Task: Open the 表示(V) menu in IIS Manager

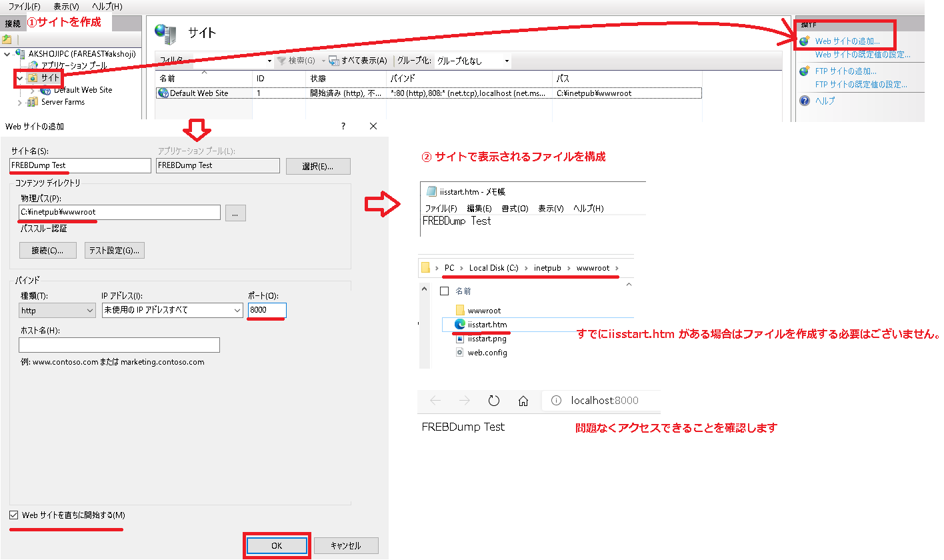Action: [x=65, y=6]
